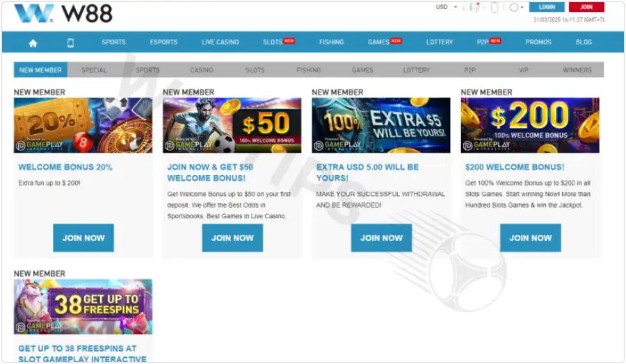Click the phone icon in top header

pos(495,7)
